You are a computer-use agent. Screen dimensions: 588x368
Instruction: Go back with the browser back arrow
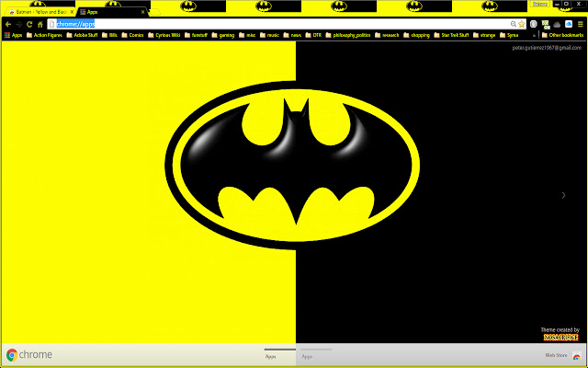[x=8, y=25]
